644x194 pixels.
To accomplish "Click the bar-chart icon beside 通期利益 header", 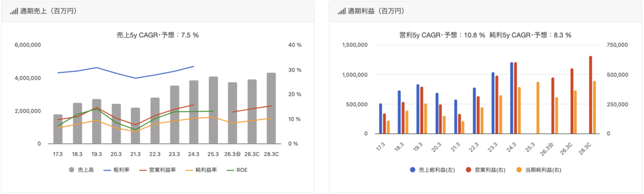I will tap(341, 11).
